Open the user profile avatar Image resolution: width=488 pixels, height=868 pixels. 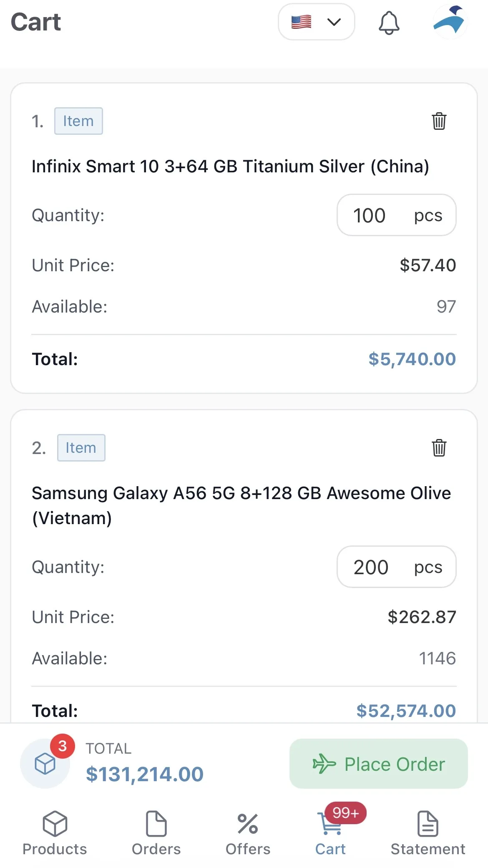coord(450,22)
